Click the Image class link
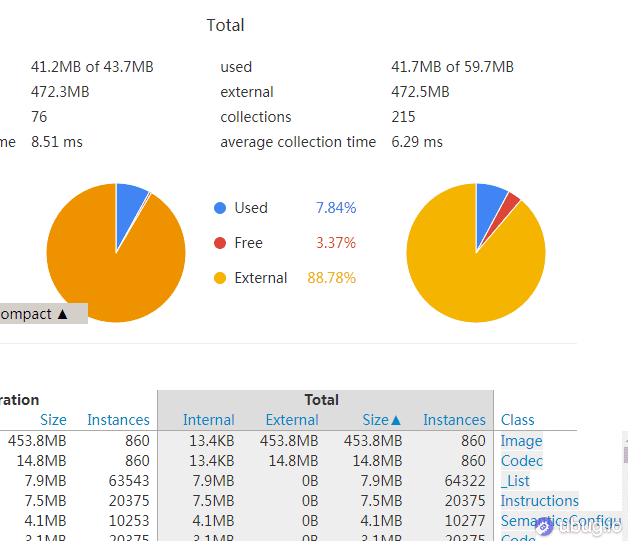The width and height of the screenshot is (628, 541). point(521,441)
